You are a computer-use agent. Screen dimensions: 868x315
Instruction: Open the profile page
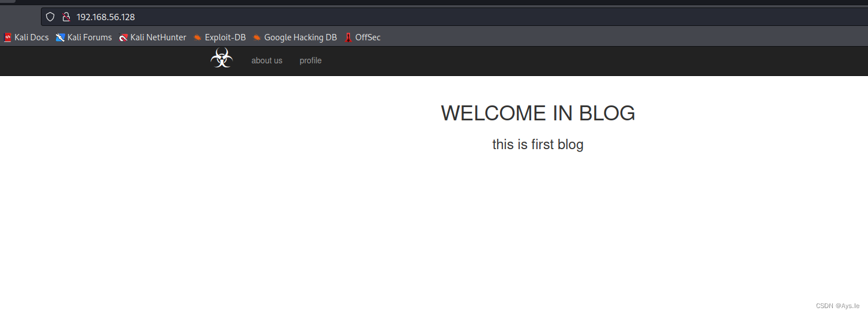(x=310, y=60)
